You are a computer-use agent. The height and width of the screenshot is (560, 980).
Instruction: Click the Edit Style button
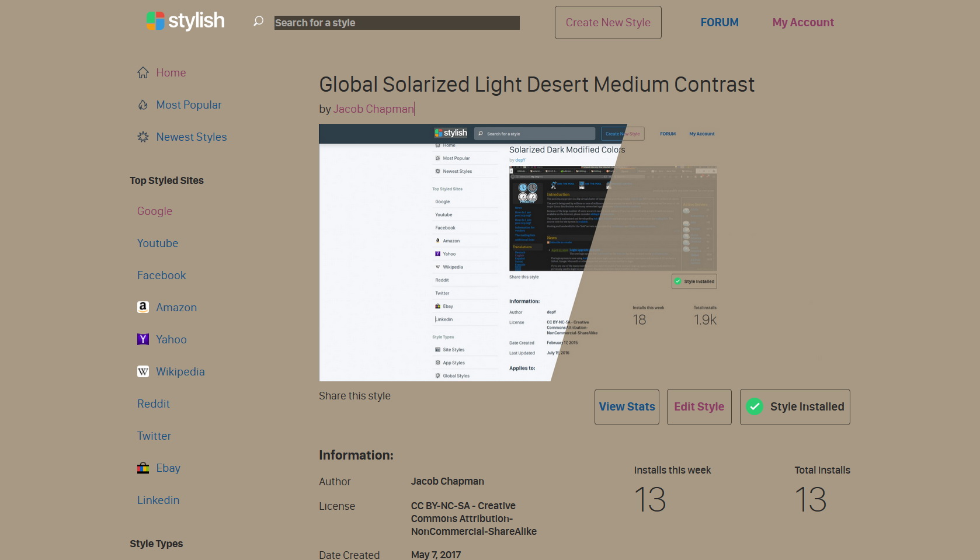pos(698,407)
